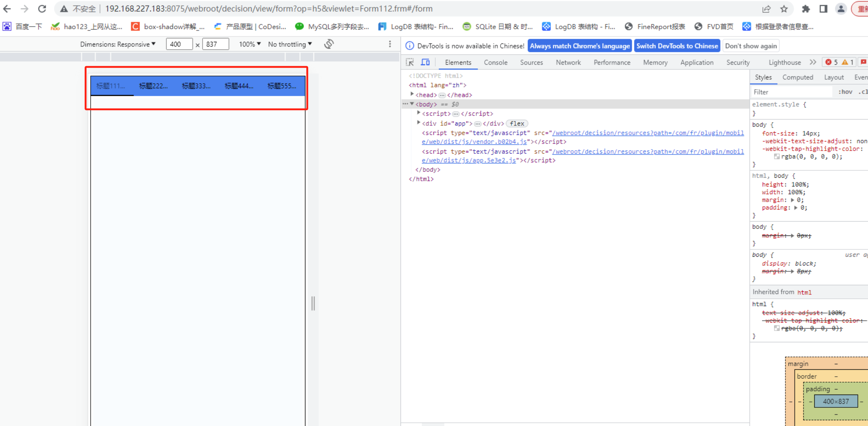Bookmark this page with the star icon
Image resolution: width=868 pixels, height=426 pixels.
(x=784, y=9)
